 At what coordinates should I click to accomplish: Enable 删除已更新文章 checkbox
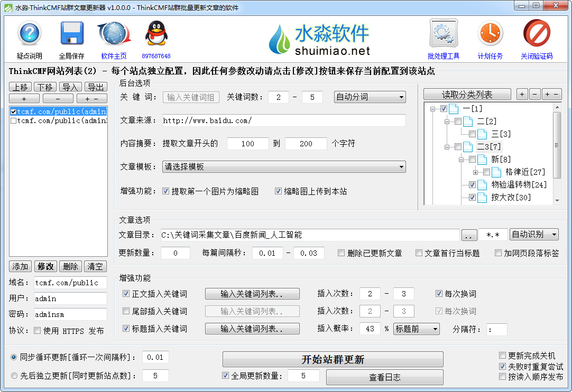(341, 253)
